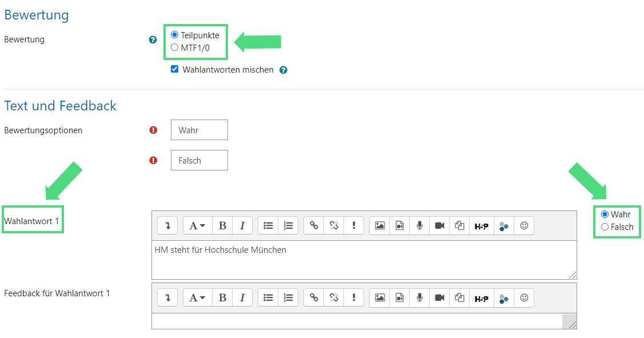Screen dimensions: 644x338
Task: Open paragraph styles dropdown in Wahlantwort 1 editor
Action: (x=197, y=225)
